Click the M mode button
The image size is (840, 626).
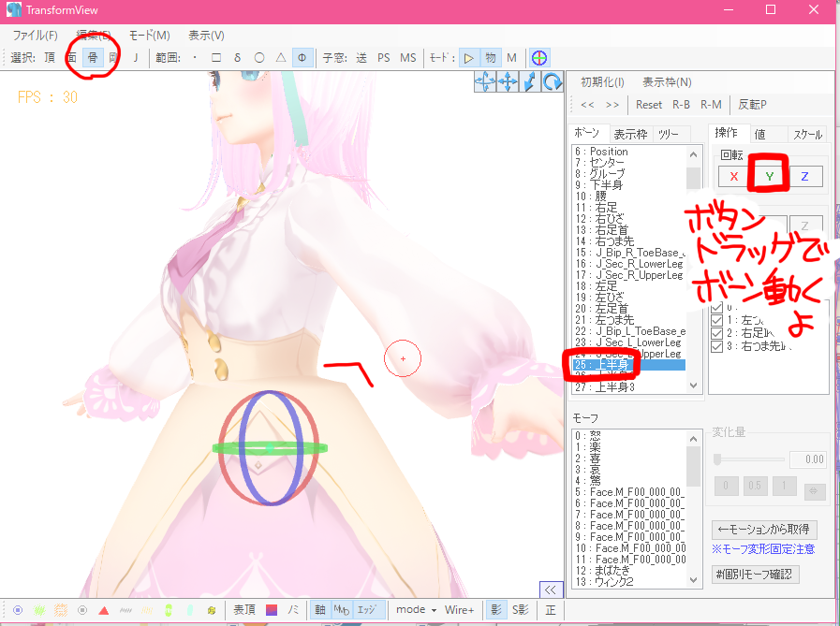tap(511, 58)
